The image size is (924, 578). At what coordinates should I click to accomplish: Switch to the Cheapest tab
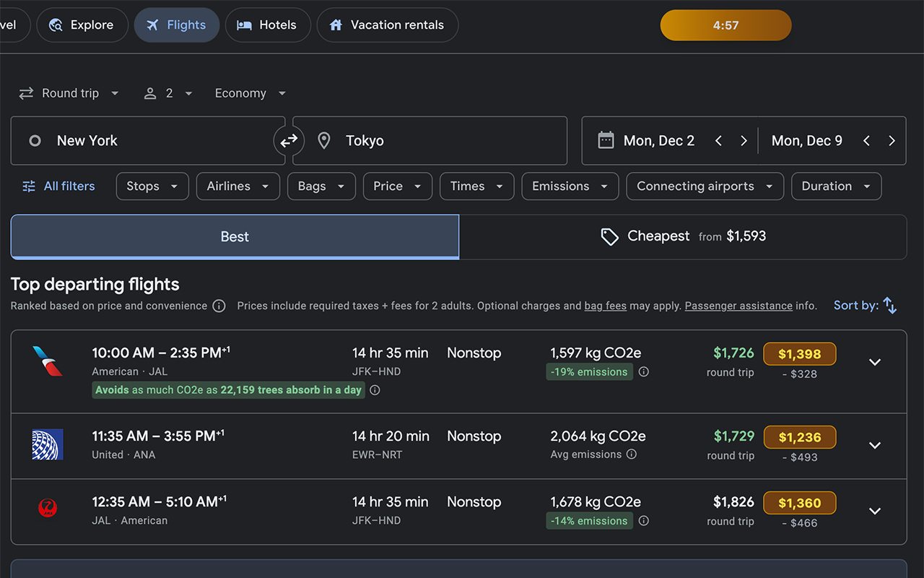pos(683,236)
